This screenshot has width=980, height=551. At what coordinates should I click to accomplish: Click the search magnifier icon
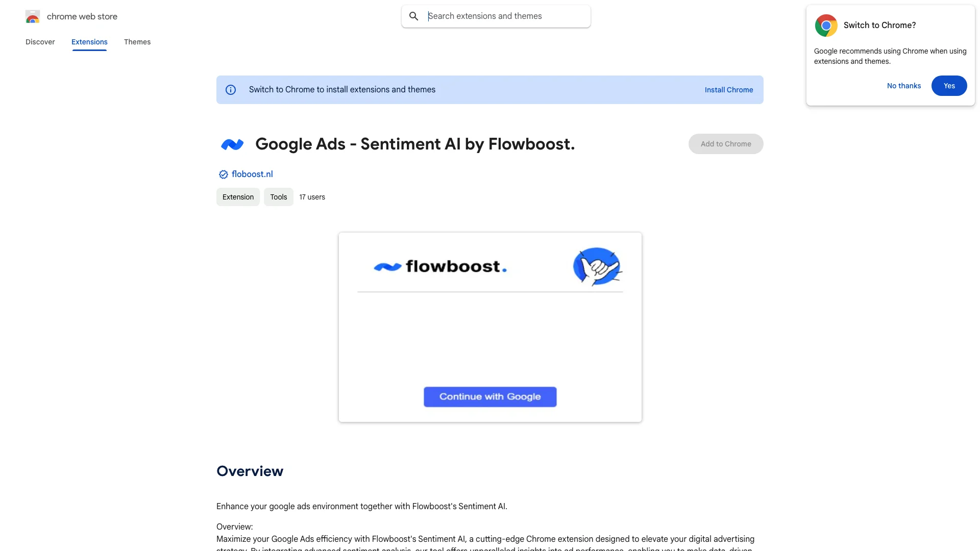click(413, 16)
